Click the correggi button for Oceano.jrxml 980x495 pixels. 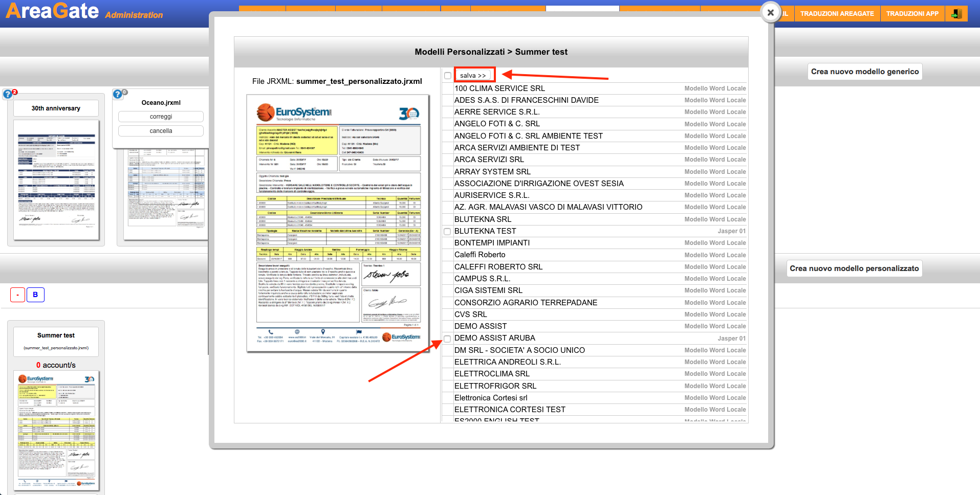pos(161,117)
